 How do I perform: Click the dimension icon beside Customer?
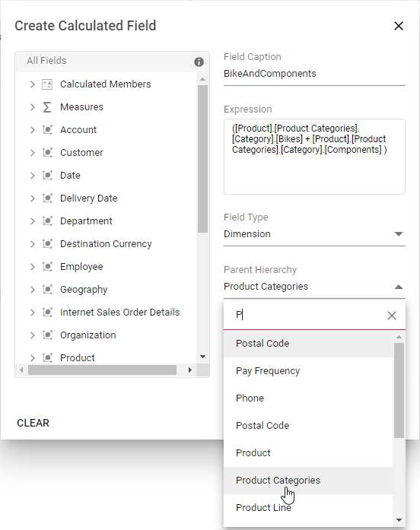47,153
